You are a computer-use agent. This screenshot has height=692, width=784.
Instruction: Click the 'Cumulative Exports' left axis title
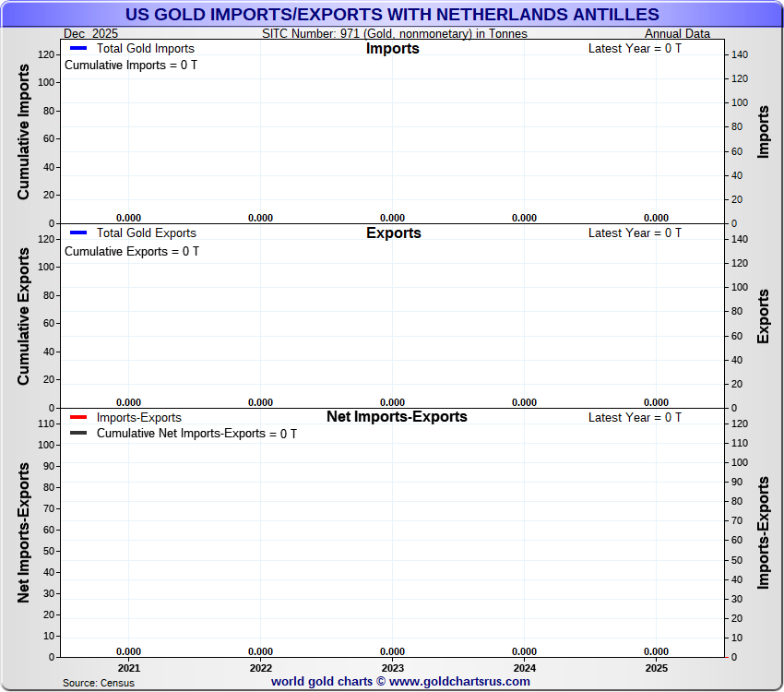point(23,316)
